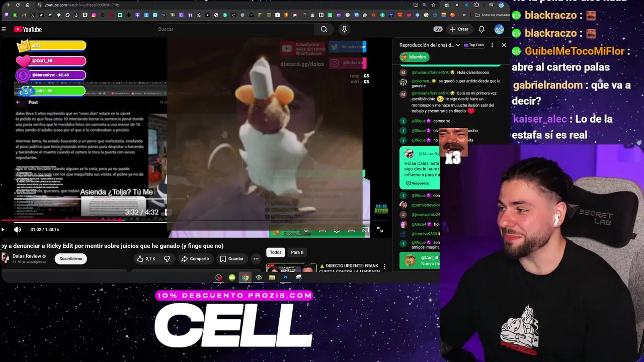Viewport: 644px width, 362px height.
Task: Open the Todos los marcadores folder
Action: pos(492,15)
